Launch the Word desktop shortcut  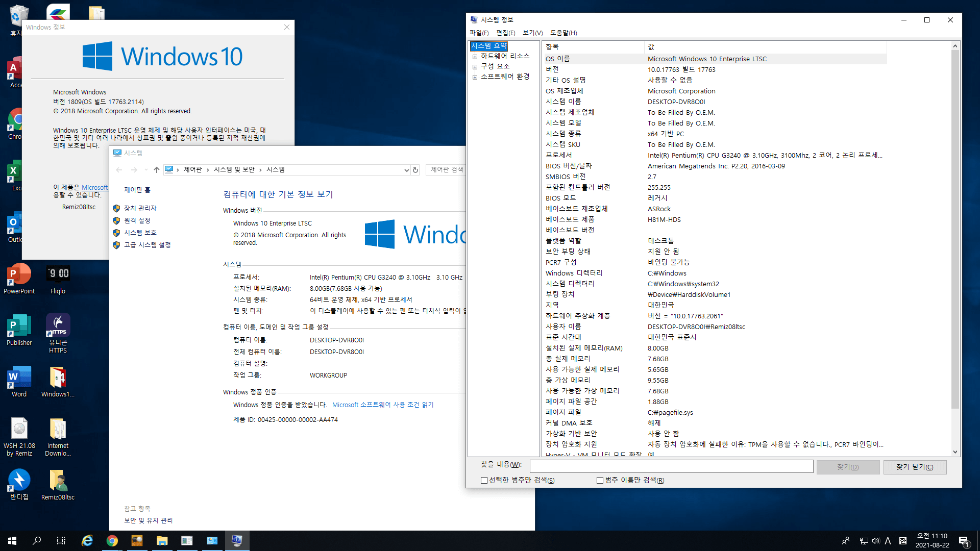[x=19, y=382]
